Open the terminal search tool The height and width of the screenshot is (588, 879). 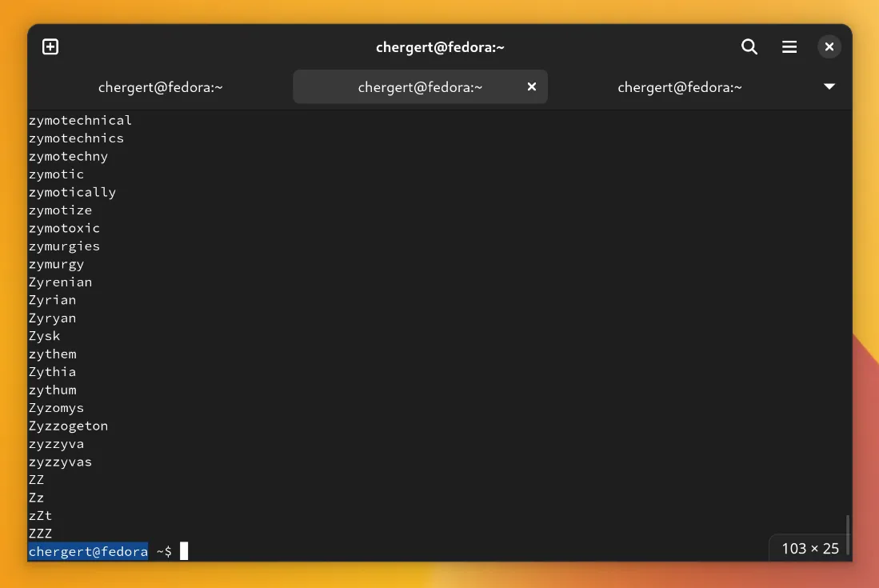tap(749, 47)
